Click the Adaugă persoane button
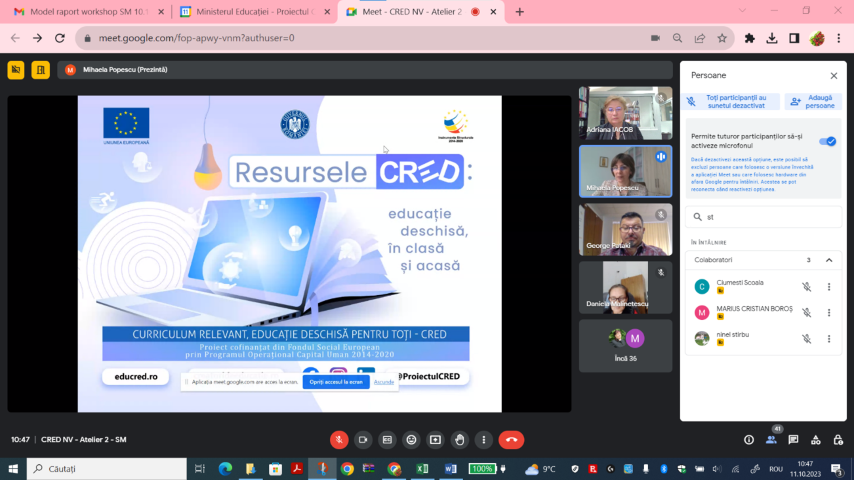 click(x=813, y=101)
